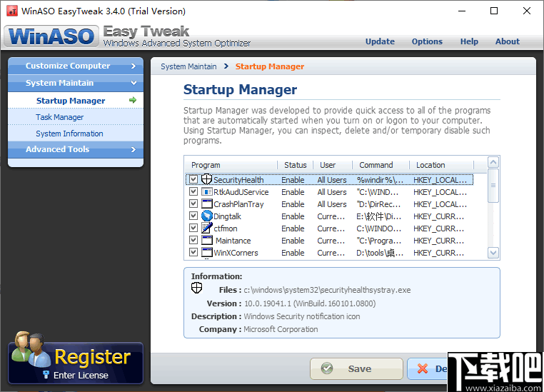Open the Options menu
The height and width of the screenshot is (392, 544).
tap(427, 41)
